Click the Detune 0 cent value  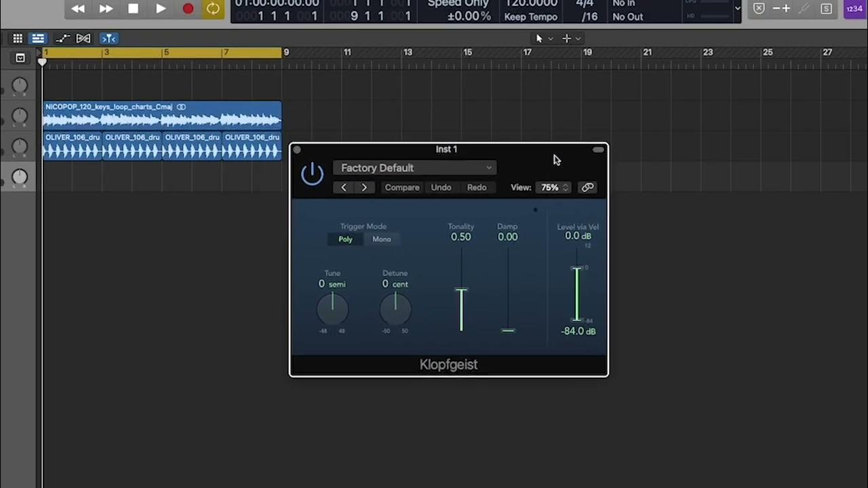click(395, 284)
